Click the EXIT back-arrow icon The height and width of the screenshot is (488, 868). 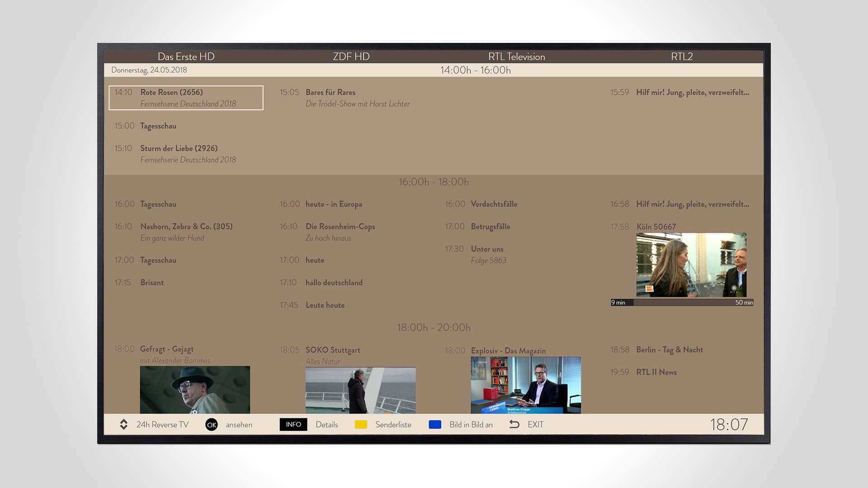pos(515,424)
